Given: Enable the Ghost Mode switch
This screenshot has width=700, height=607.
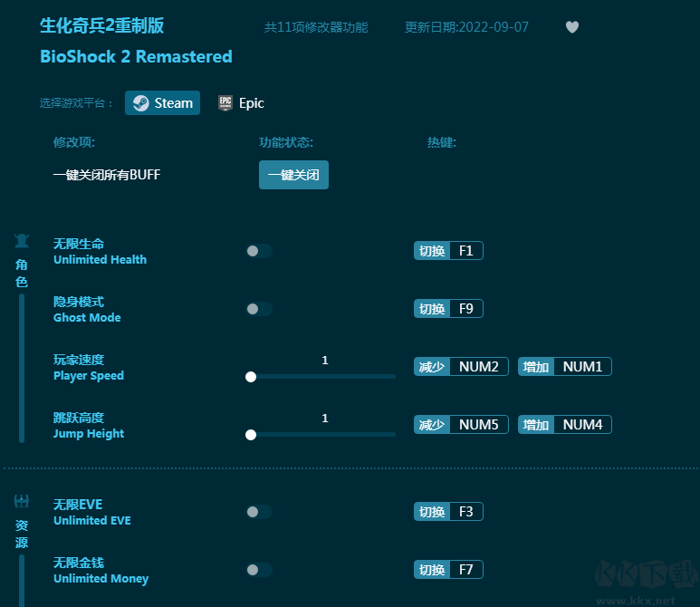Looking at the screenshot, I should coord(259,309).
